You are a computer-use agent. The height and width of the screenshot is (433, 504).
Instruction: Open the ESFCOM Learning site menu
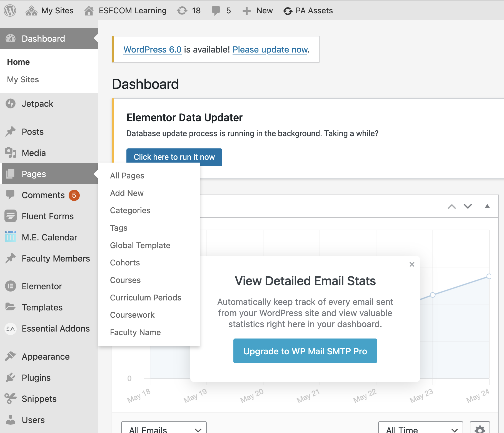point(133,11)
